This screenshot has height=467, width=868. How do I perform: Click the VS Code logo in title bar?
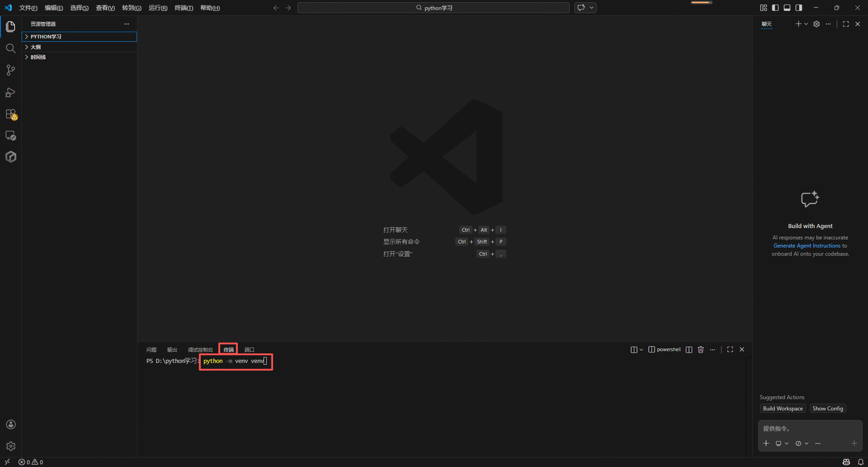tap(8, 8)
